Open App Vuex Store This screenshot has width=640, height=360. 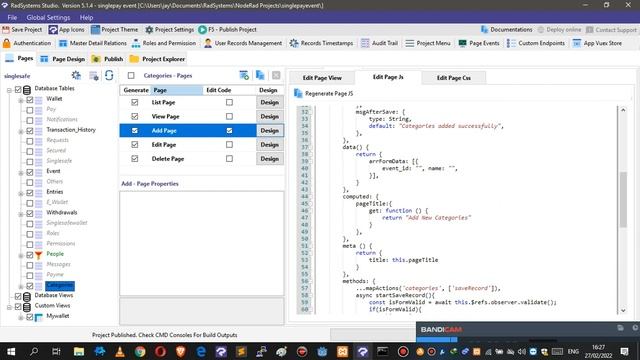tap(597, 43)
